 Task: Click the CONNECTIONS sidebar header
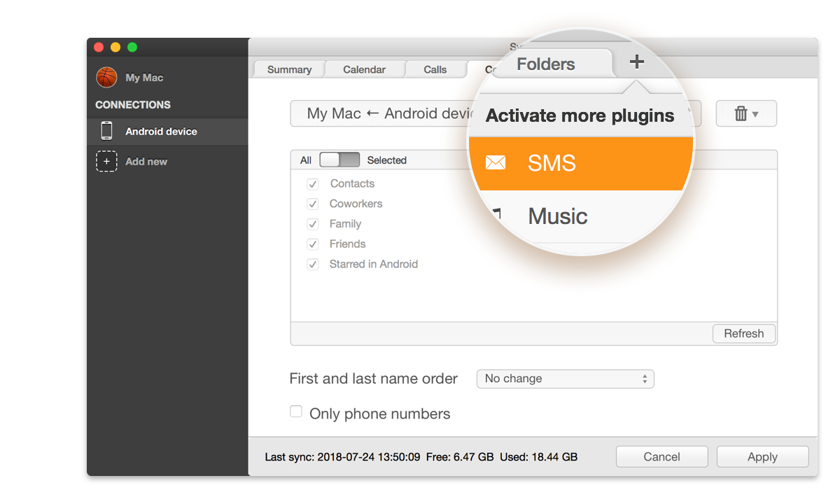(x=133, y=104)
